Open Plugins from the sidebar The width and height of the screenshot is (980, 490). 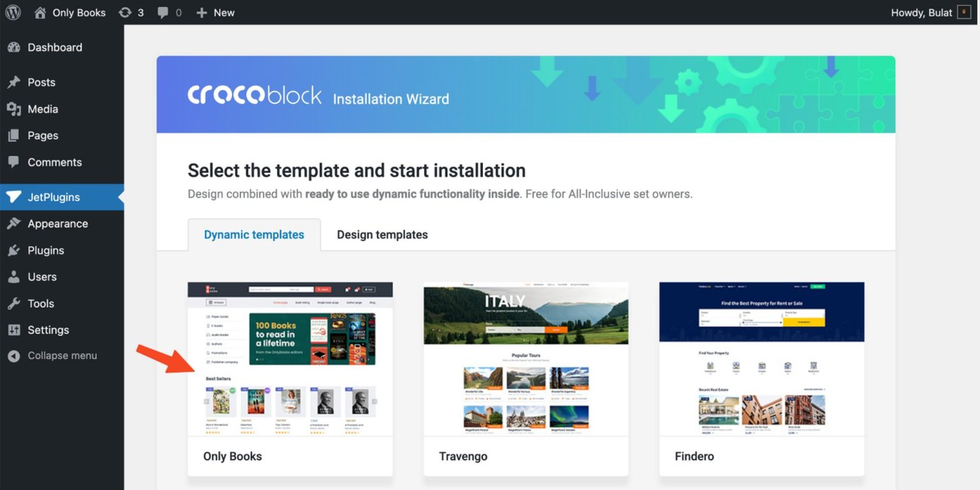pos(46,251)
